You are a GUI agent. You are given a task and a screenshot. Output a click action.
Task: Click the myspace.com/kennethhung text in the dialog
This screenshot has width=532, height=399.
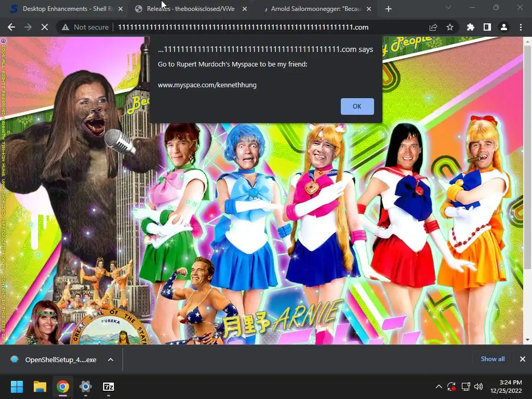coord(207,85)
